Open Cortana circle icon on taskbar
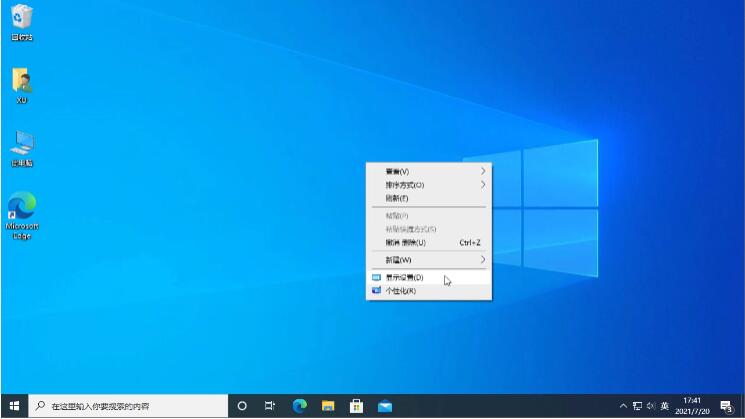 242,406
